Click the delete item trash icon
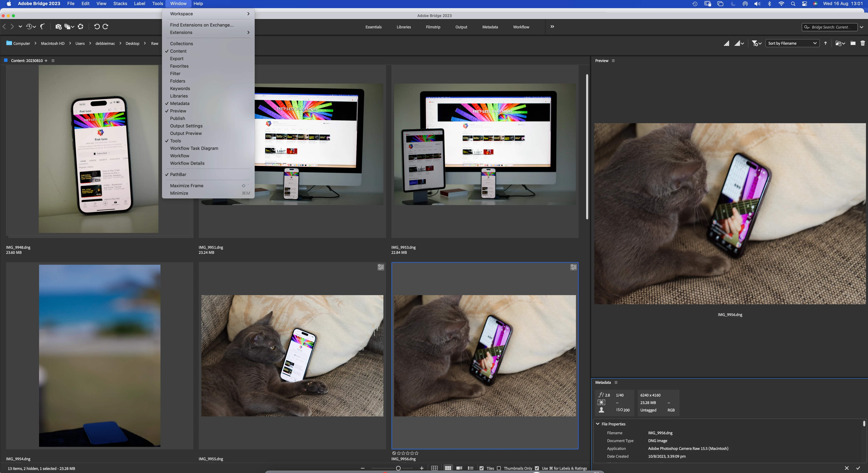 tap(862, 43)
